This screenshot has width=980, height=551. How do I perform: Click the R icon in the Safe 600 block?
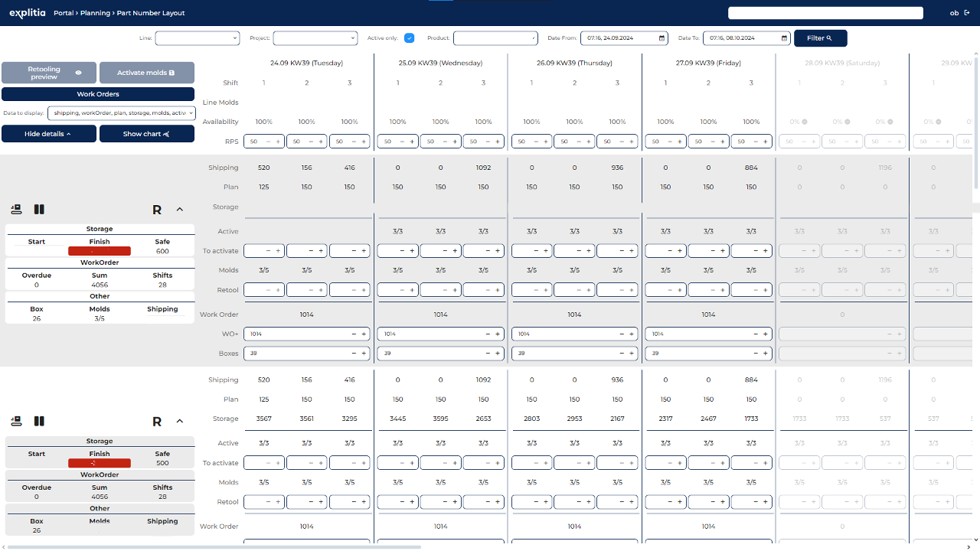[x=157, y=210]
